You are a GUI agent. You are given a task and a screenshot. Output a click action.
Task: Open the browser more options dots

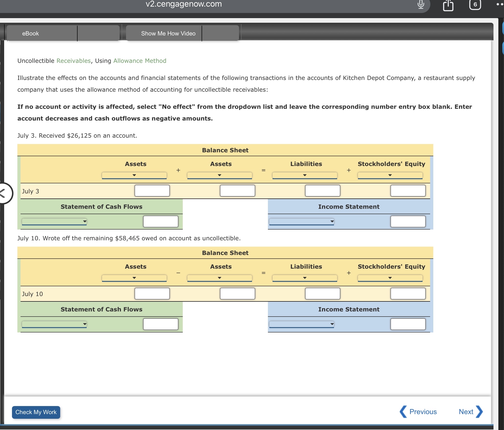click(x=500, y=5)
